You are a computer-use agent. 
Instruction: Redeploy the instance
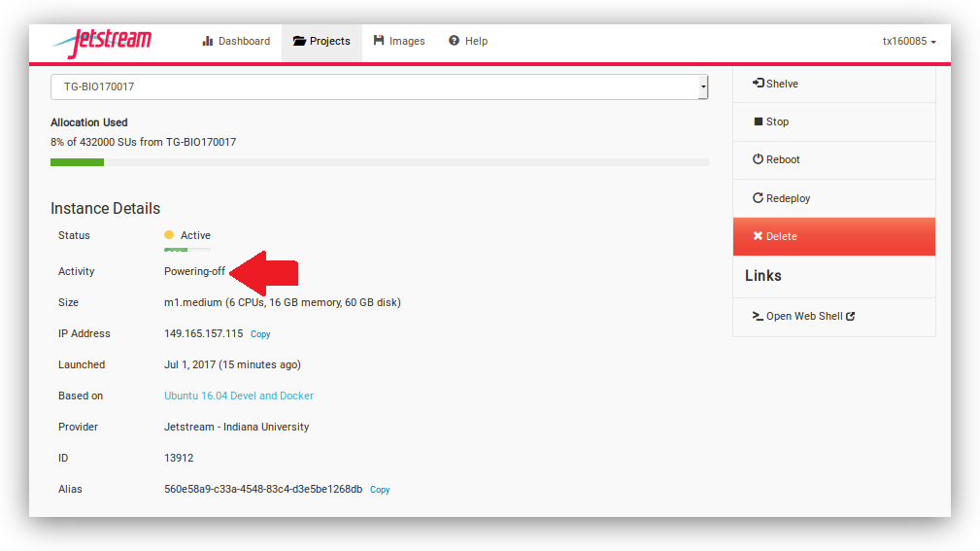pyautogui.click(x=781, y=198)
